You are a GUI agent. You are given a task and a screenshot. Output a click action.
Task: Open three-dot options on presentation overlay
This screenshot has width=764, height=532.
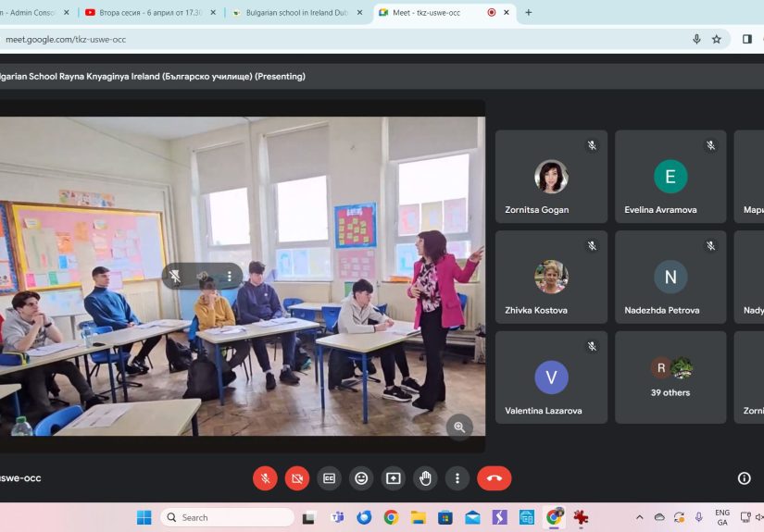pyautogui.click(x=230, y=276)
